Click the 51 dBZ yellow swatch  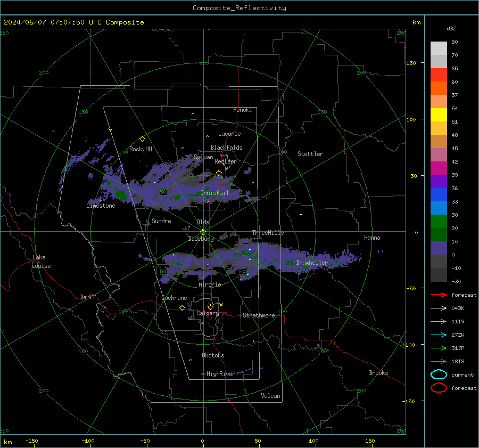click(439, 115)
